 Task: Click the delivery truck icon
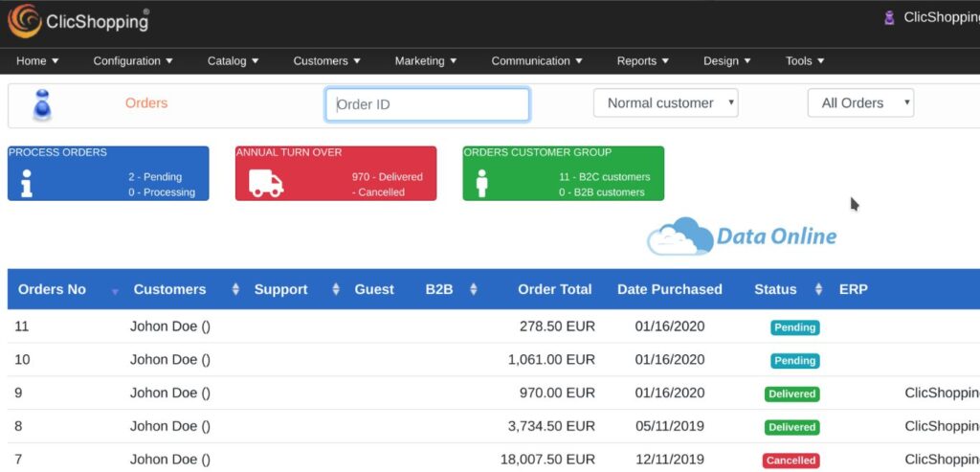coord(266,183)
